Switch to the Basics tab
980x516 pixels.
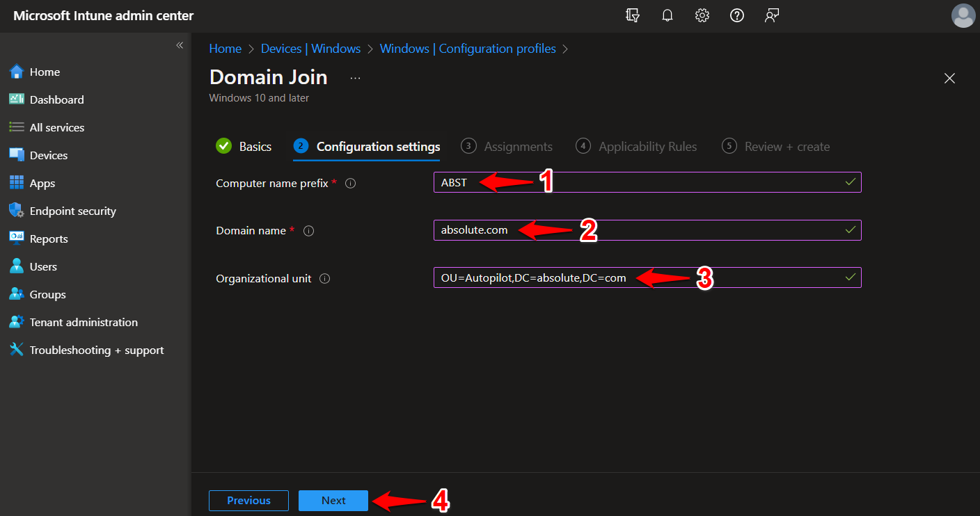255,146
